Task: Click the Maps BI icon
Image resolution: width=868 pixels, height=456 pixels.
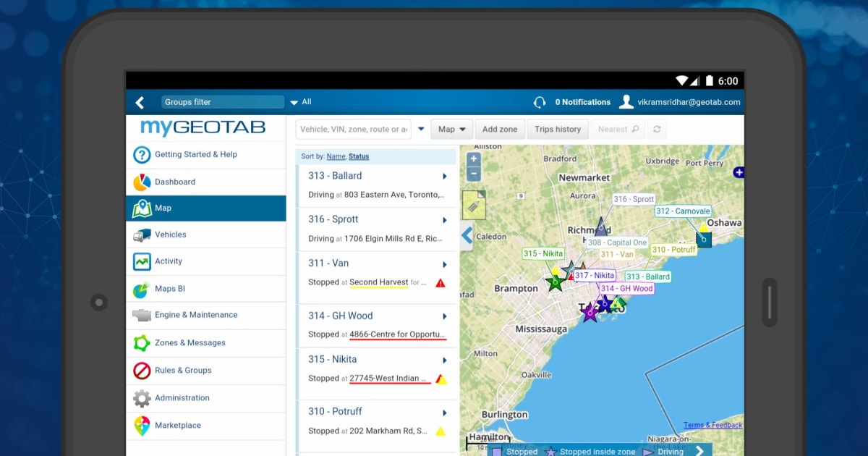Action: click(x=142, y=288)
